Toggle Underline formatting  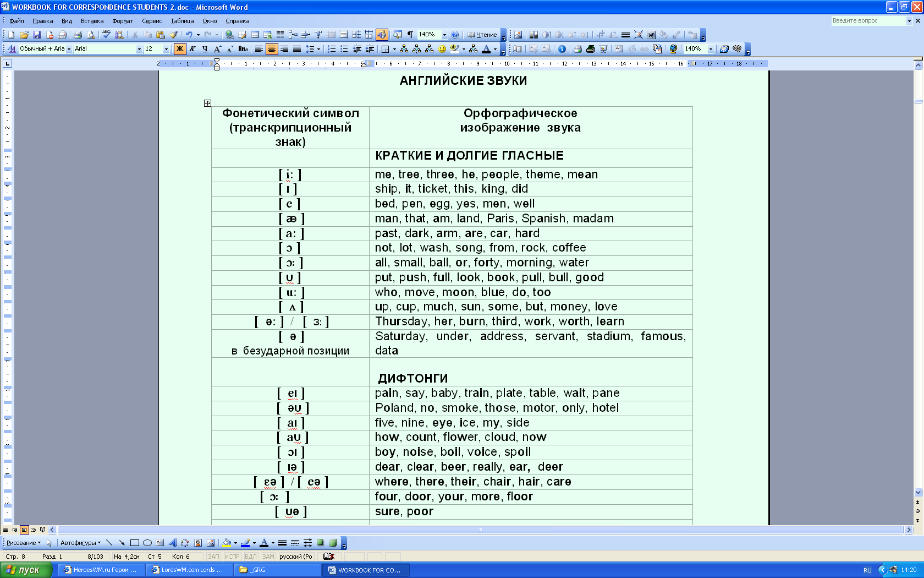click(x=205, y=49)
